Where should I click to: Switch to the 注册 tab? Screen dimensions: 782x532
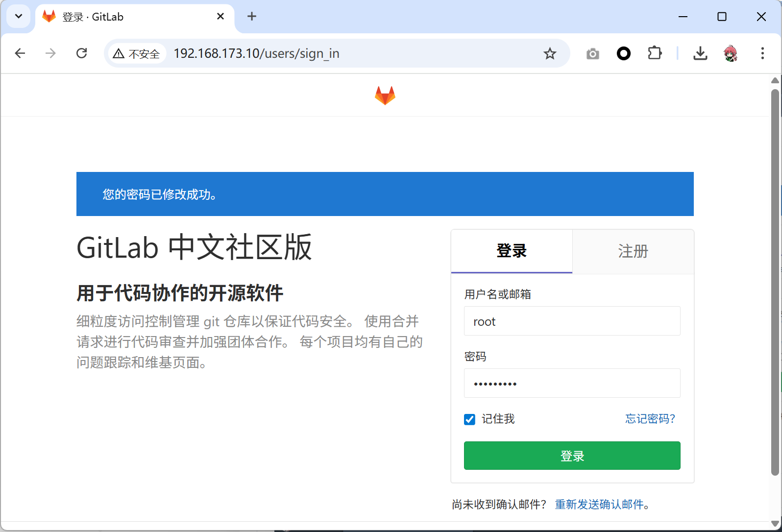[633, 251]
